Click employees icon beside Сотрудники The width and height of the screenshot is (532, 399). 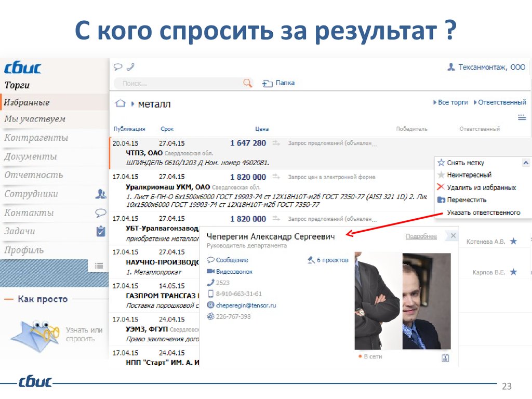(101, 194)
